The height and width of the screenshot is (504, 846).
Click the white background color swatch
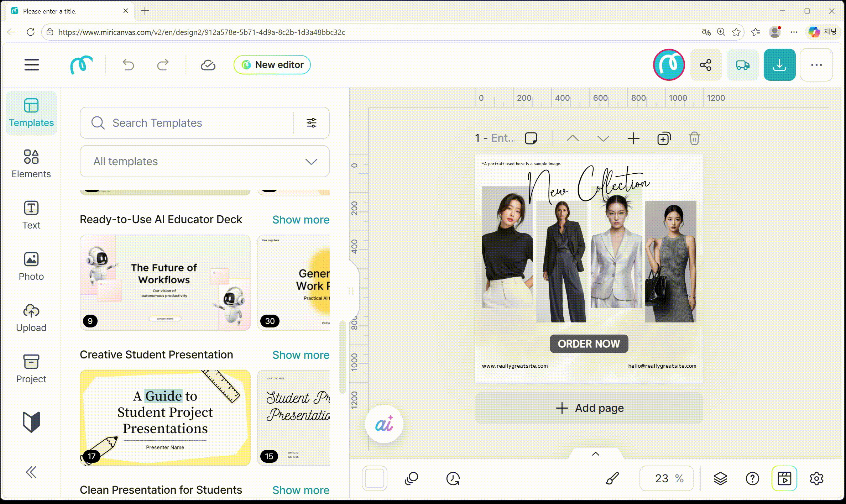[375, 478]
